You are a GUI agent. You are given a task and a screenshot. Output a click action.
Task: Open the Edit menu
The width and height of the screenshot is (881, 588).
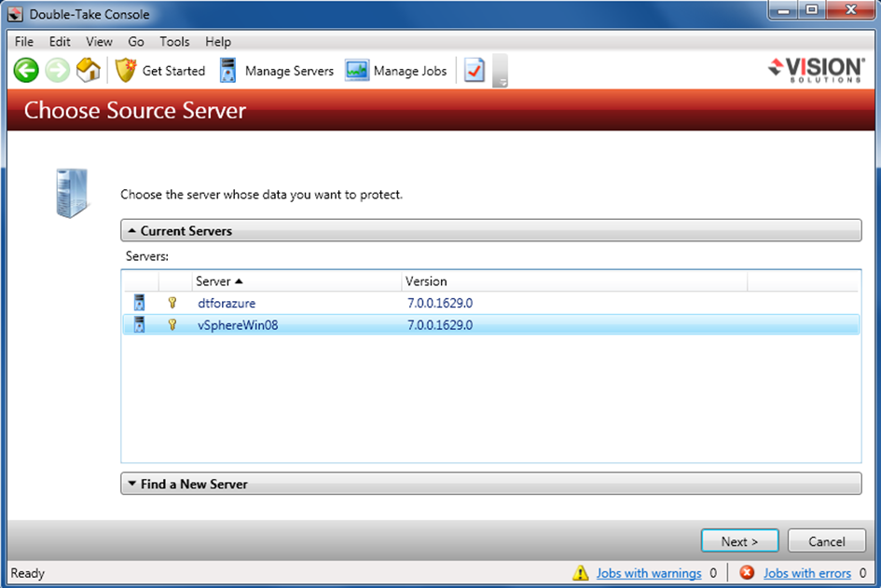click(60, 42)
